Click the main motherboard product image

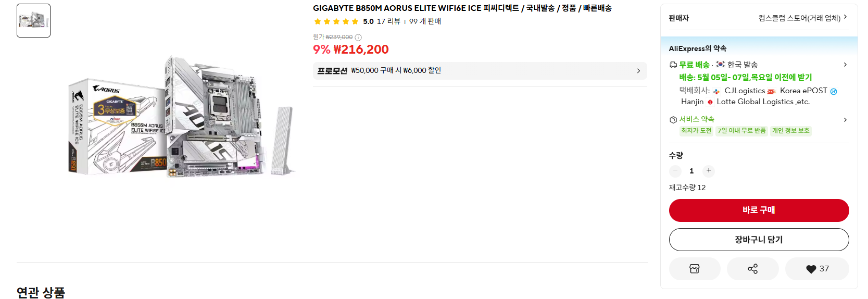(182, 117)
